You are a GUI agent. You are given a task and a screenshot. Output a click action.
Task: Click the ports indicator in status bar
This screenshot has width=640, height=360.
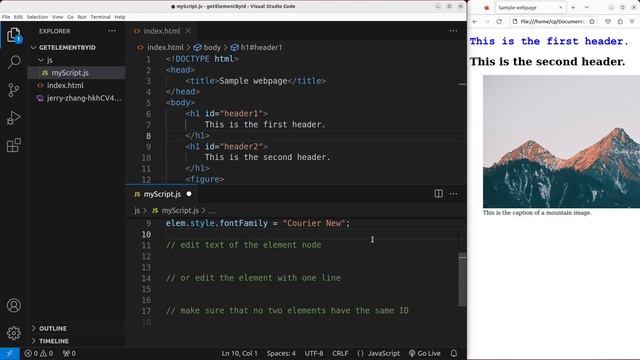69,353
